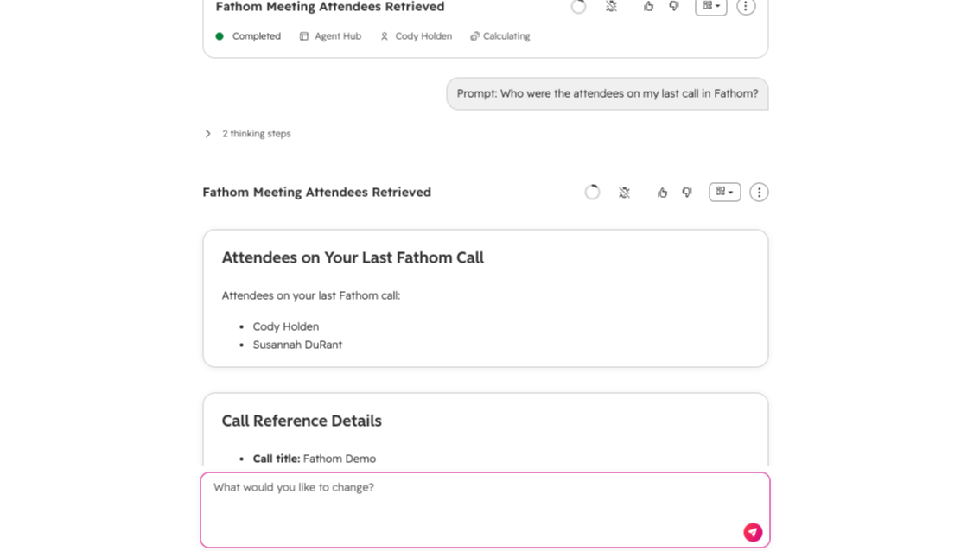Click bug-off icon in top card header
Image resolution: width=980 pixels, height=551 pixels.
coord(611,6)
